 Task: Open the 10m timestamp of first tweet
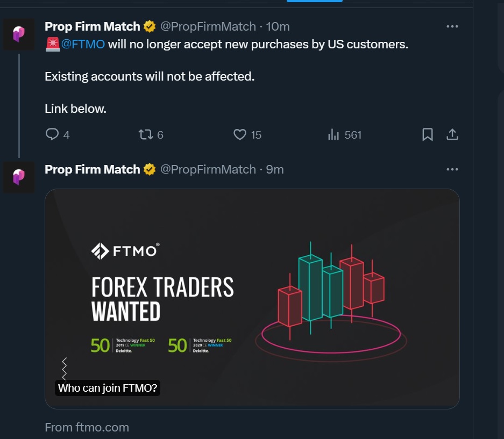pyautogui.click(x=278, y=26)
